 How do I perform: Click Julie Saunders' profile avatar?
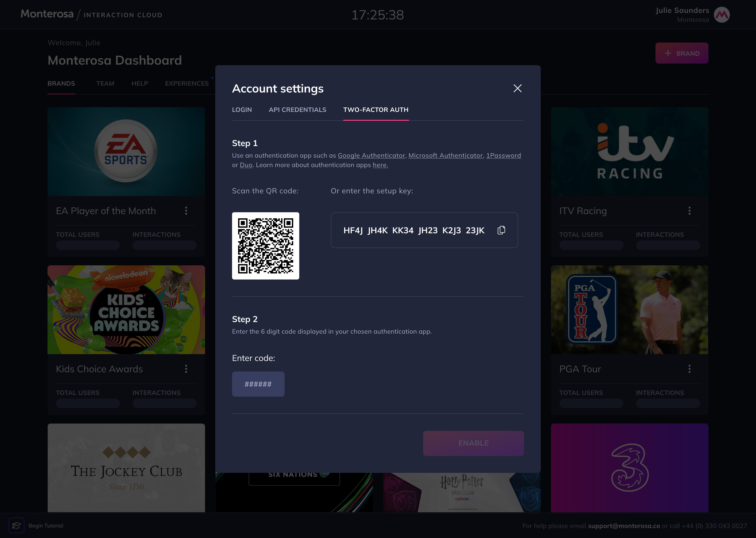(x=722, y=15)
